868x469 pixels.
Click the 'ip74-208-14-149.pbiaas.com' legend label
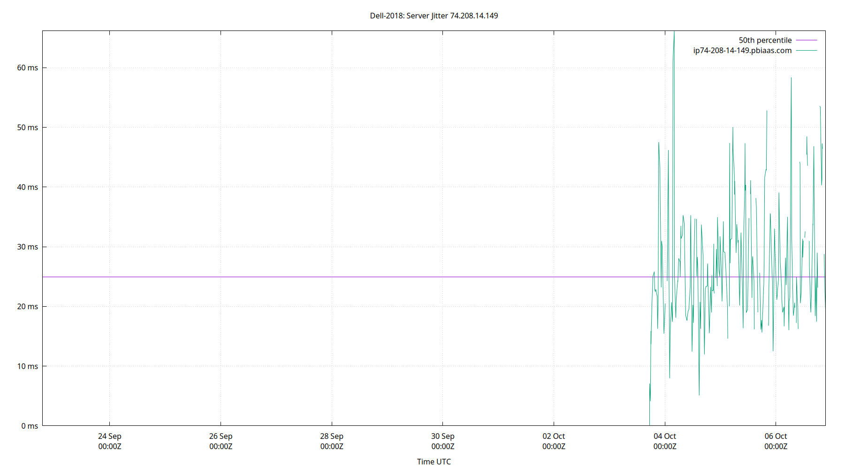pos(742,51)
